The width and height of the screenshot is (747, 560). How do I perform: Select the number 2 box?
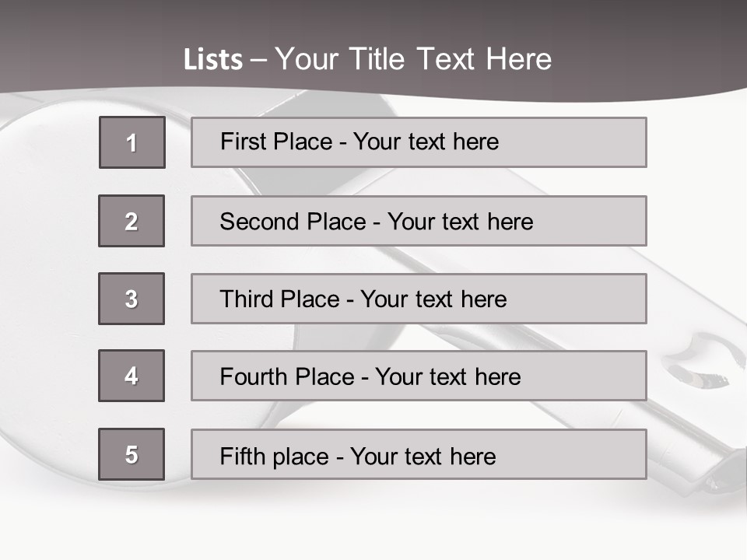(132, 221)
